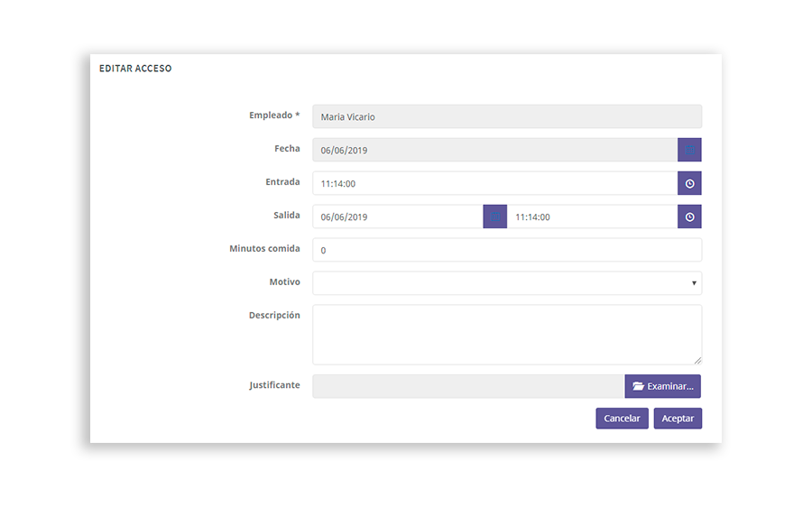Focus the Entrada time field
This screenshot has height=516, width=812.
494,184
